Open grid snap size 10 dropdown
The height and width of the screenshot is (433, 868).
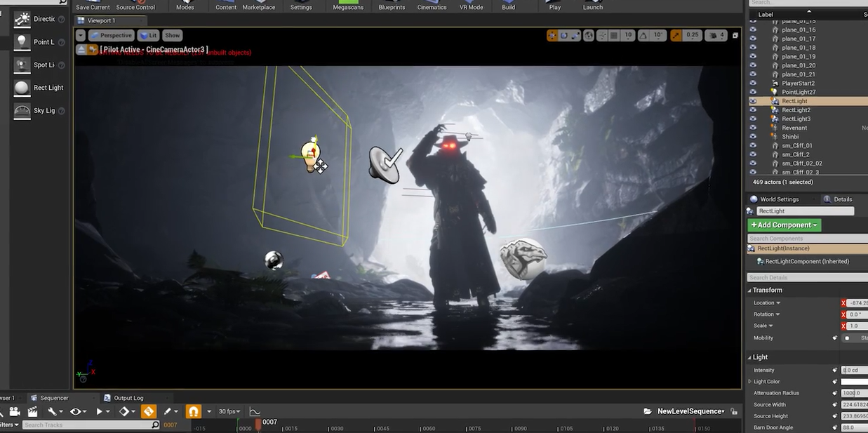click(628, 35)
